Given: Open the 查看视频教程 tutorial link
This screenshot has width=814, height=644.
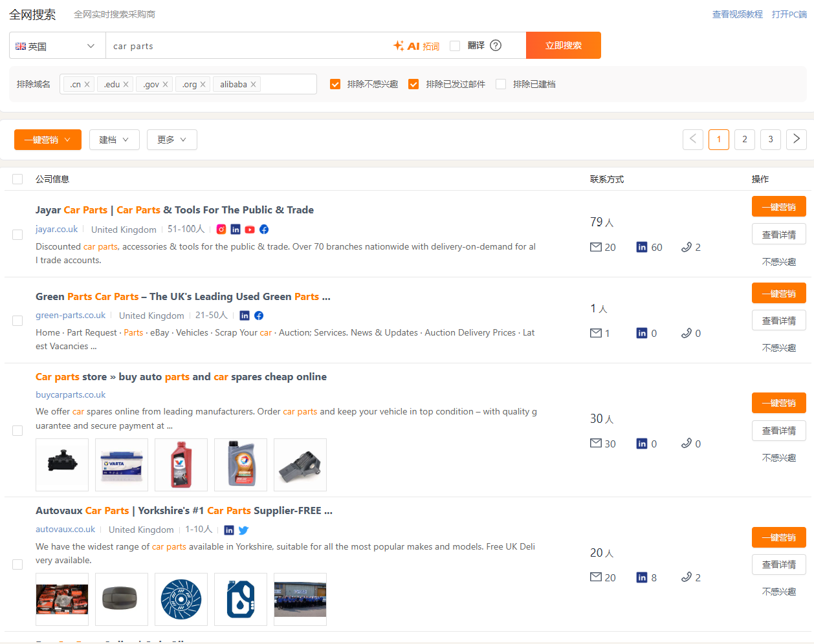Looking at the screenshot, I should [737, 14].
